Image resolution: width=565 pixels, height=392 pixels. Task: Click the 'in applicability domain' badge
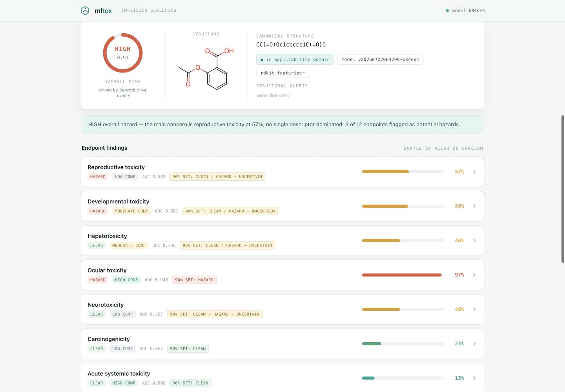295,60
